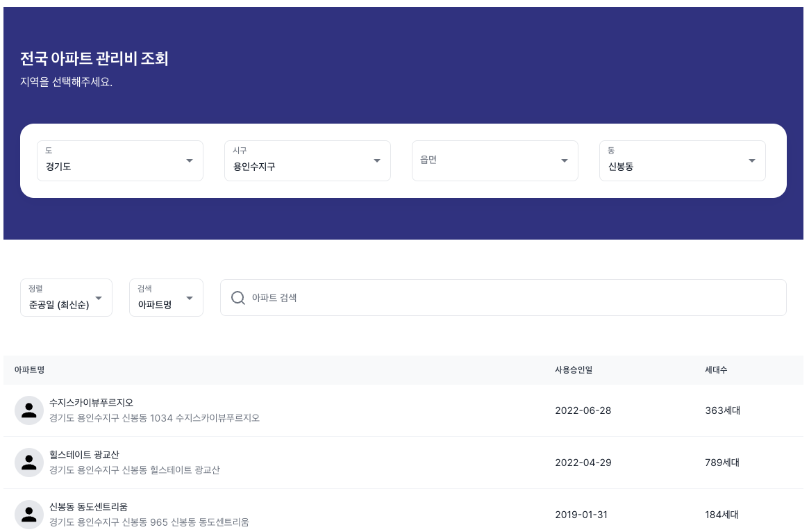
Task: Open the 정렬 sort dropdown
Action: [66, 298]
